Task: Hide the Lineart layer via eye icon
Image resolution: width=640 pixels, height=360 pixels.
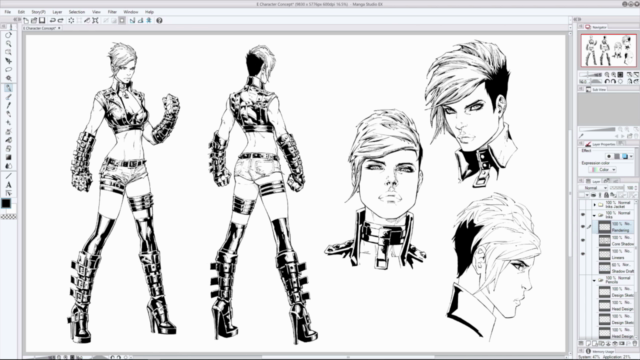Action: tap(583, 254)
